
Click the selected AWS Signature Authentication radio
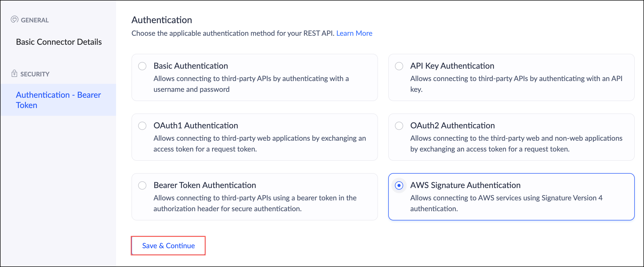click(x=399, y=185)
